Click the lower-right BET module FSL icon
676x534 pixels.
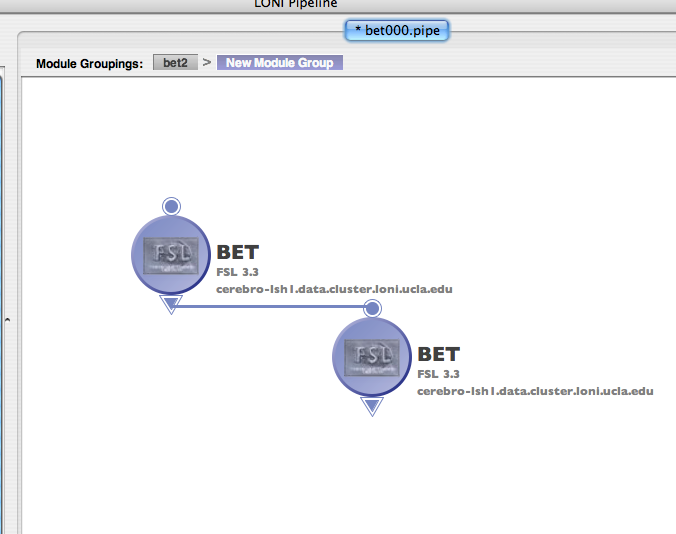pos(372,357)
